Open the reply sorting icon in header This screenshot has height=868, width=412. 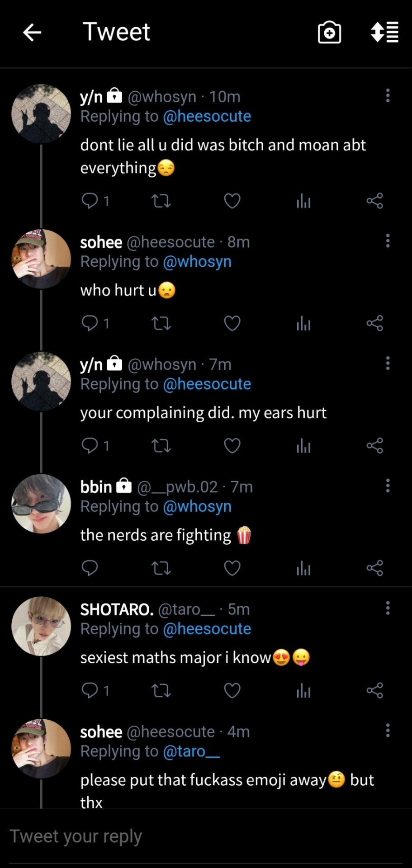384,33
